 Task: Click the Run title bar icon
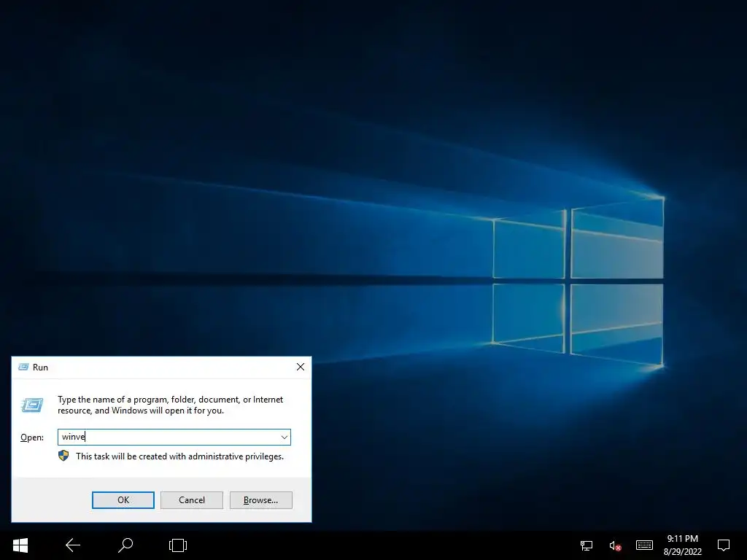[x=23, y=367]
